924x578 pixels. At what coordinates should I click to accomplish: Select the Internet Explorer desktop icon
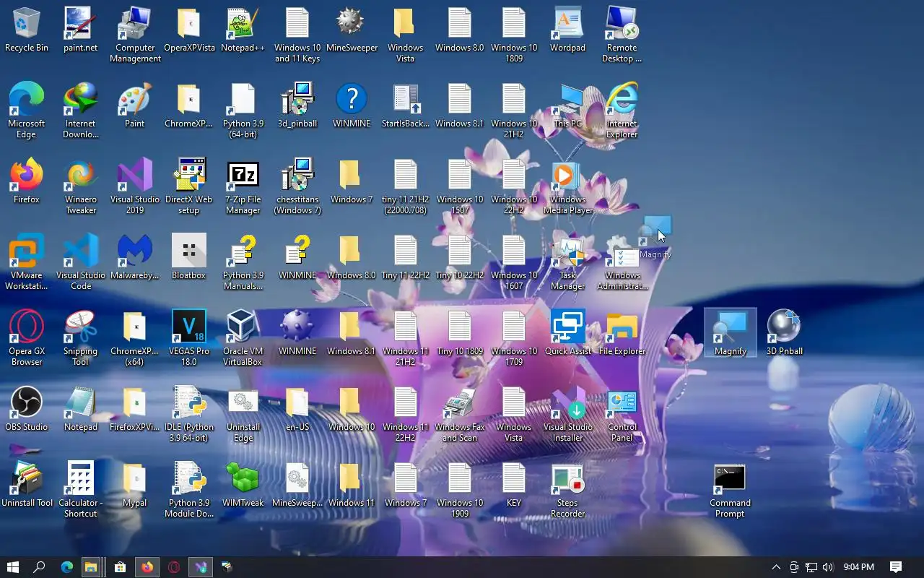(622, 111)
